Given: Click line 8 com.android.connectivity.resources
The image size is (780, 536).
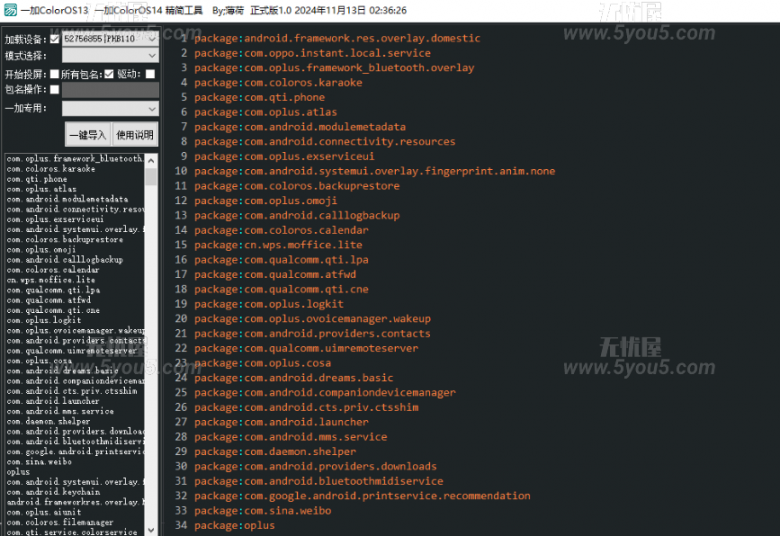Looking at the screenshot, I should pyautogui.click(x=325, y=142).
